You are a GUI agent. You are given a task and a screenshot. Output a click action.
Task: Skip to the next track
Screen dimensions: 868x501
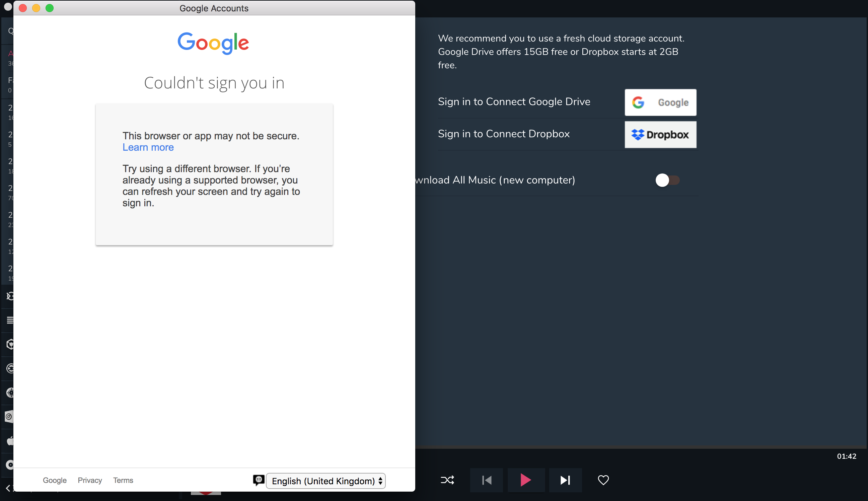[565, 480]
